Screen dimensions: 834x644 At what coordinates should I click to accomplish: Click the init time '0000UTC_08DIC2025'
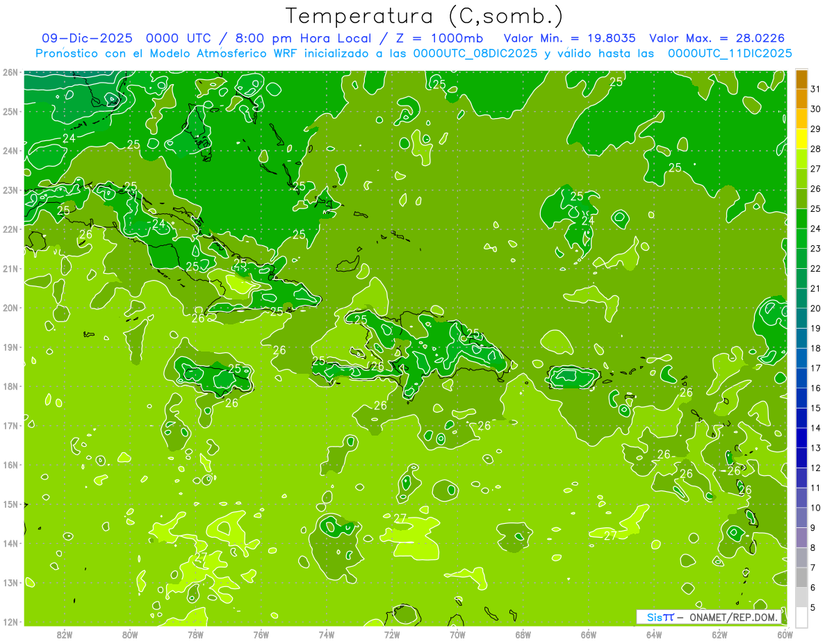tap(475, 53)
